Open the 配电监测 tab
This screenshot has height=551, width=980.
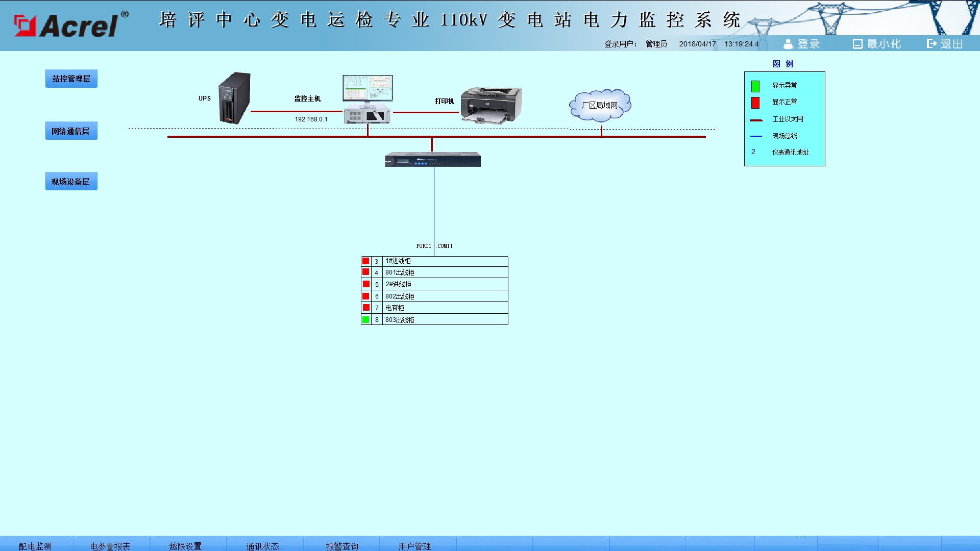click(36, 546)
